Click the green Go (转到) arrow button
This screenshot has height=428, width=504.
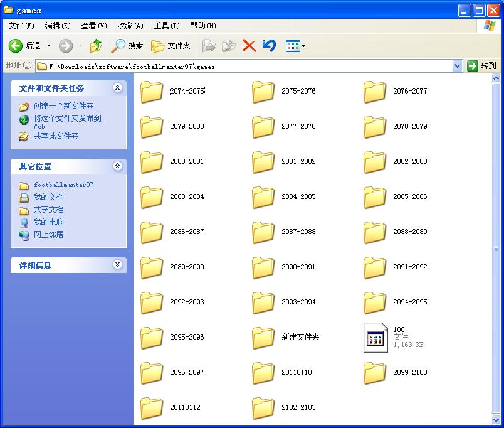pos(473,66)
